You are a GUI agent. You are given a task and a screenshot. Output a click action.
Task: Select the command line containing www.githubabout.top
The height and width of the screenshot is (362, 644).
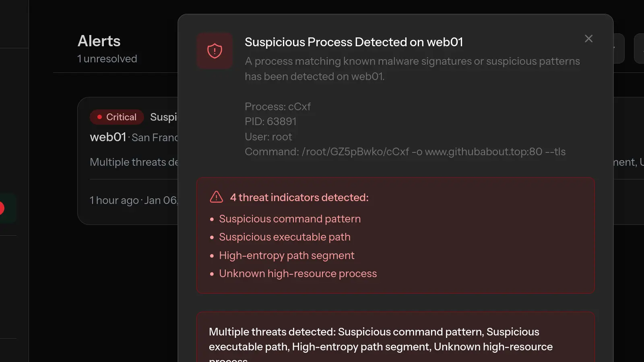click(x=405, y=152)
